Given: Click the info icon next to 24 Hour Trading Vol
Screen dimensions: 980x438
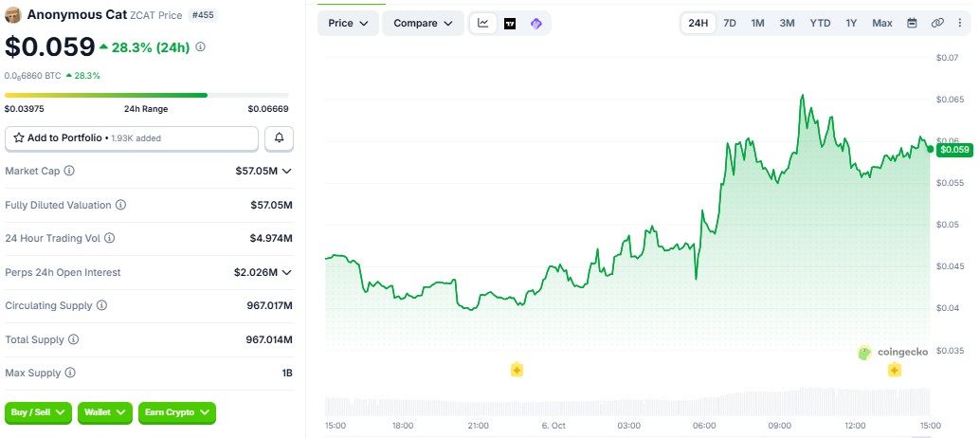Looking at the screenshot, I should 109,238.
